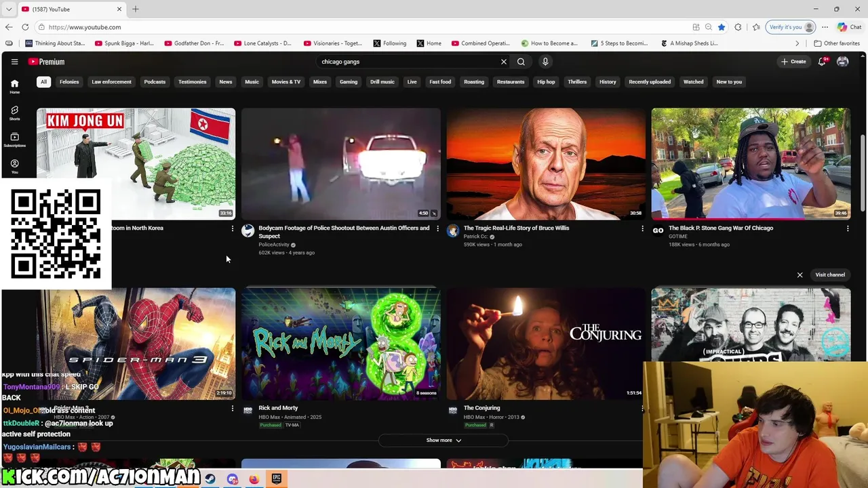Dismiss the promoted card with X
The width and height of the screenshot is (868, 488).
(x=800, y=275)
